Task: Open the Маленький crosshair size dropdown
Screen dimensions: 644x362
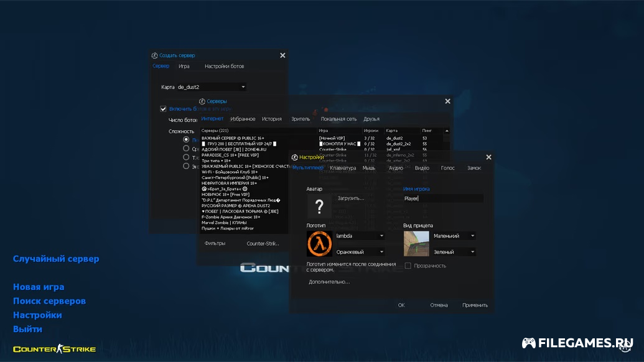Action: (x=454, y=236)
